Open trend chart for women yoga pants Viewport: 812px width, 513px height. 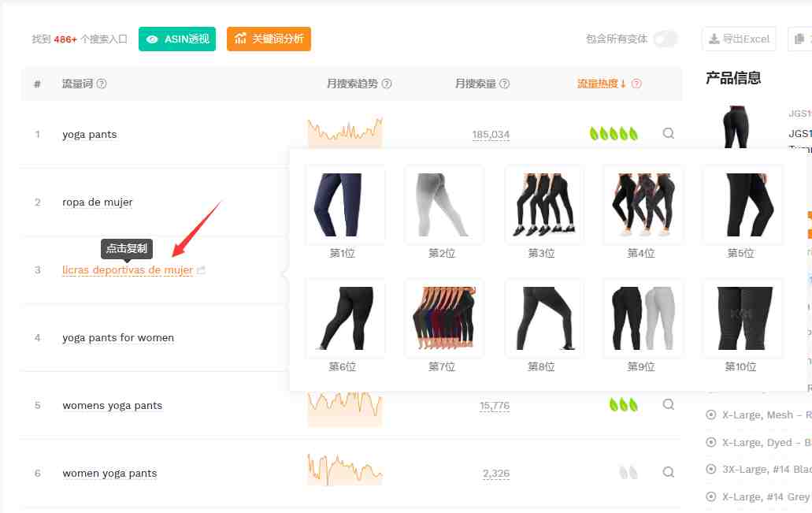tap(345, 470)
